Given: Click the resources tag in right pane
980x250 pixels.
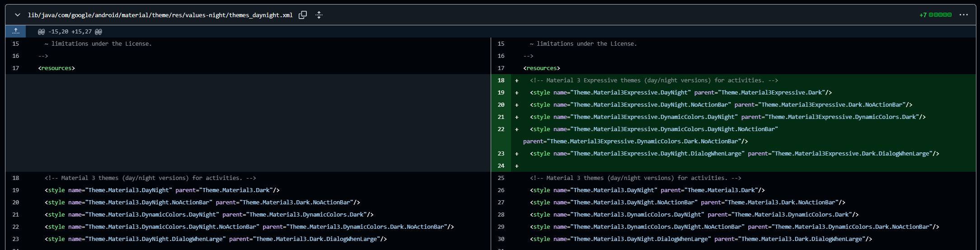Looking at the screenshot, I should (x=541, y=68).
